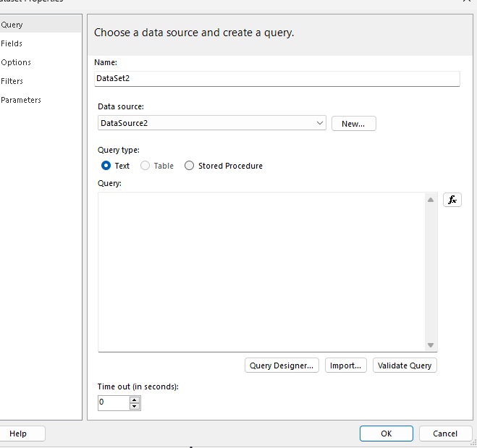Switch to the Parameters page
The image size is (477, 448).
point(21,100)
